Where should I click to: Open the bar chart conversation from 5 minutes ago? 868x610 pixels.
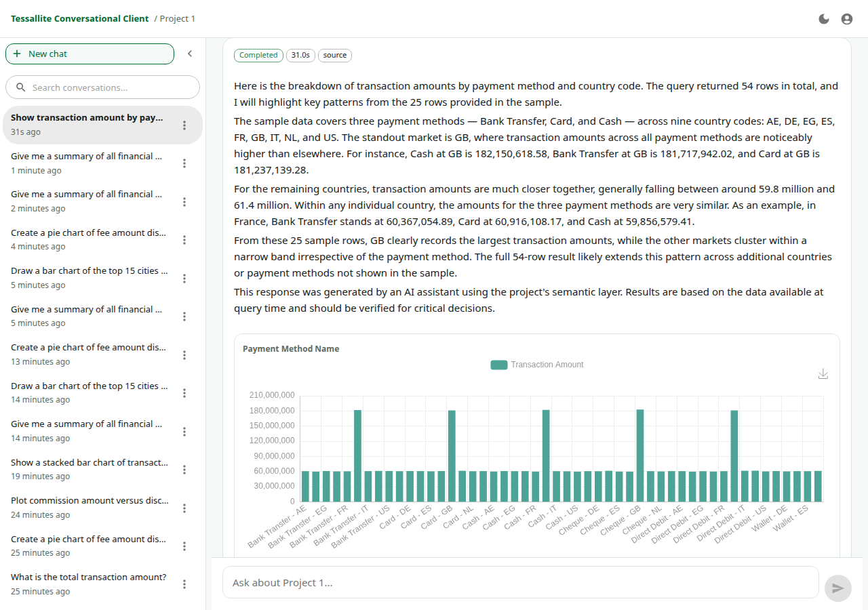coord(102,278)
